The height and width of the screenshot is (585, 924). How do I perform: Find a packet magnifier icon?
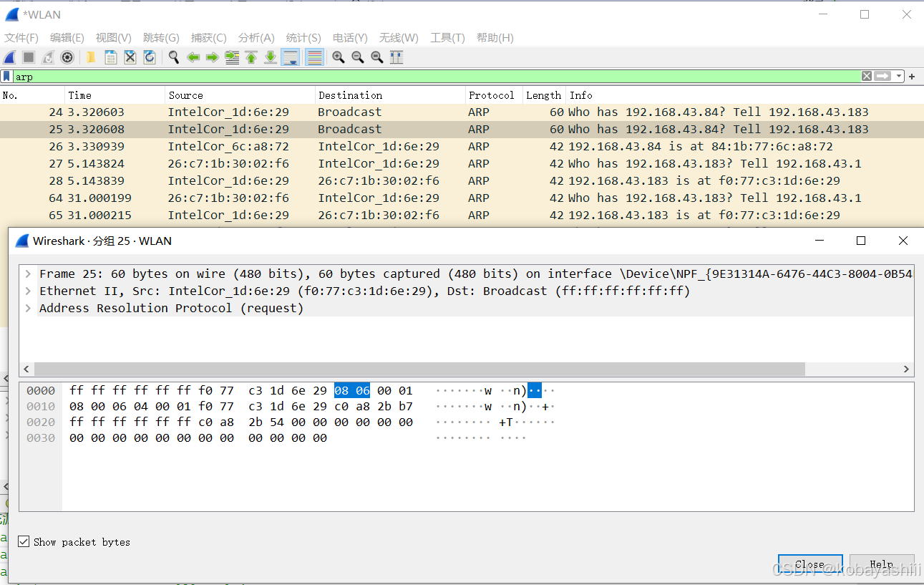(x=173, y=57)
